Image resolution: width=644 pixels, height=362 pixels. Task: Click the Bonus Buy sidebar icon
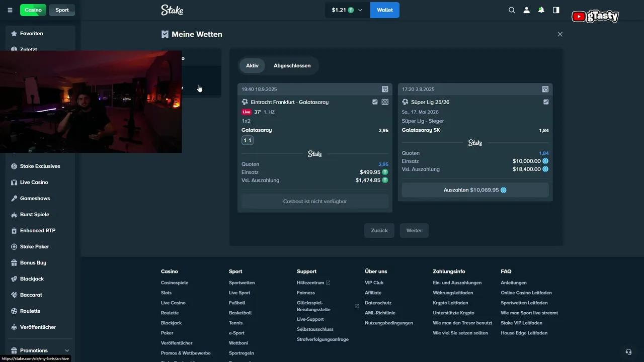point(14,262)
